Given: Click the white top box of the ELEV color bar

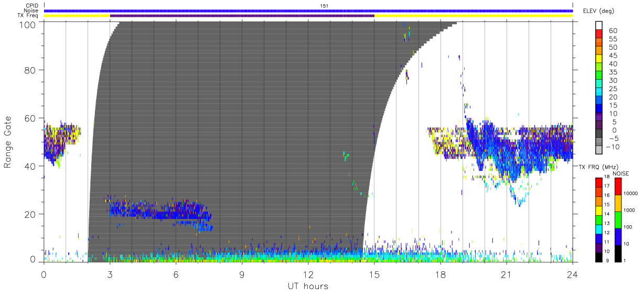Looking at the screenshot, I should pos(599,25).
